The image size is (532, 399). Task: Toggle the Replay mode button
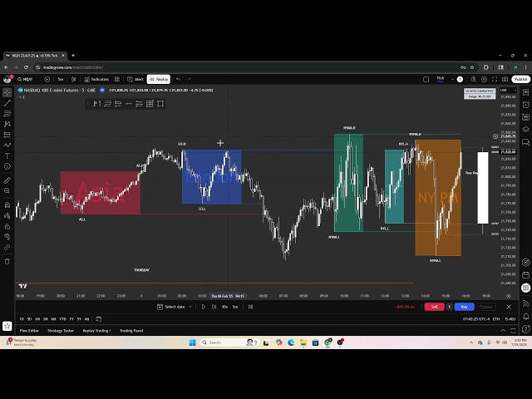coord(159,79)
